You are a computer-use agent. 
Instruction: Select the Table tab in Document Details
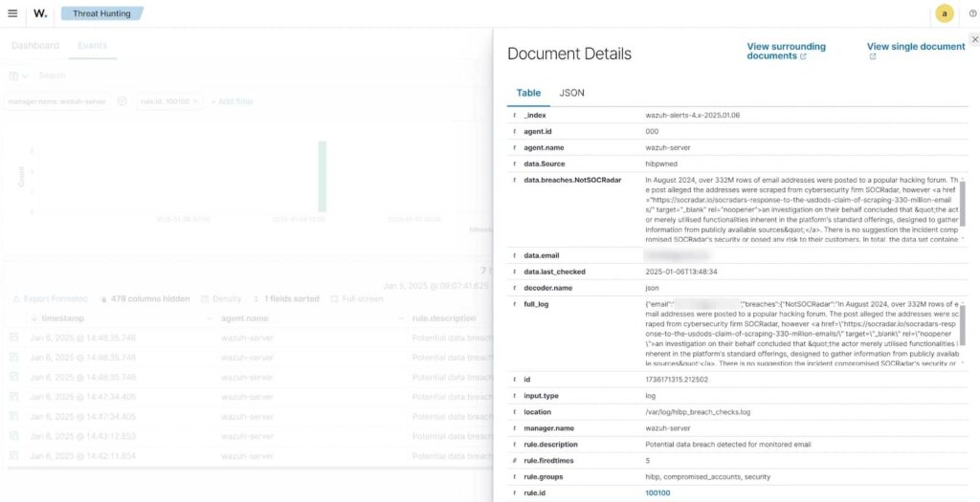(528, 93)
